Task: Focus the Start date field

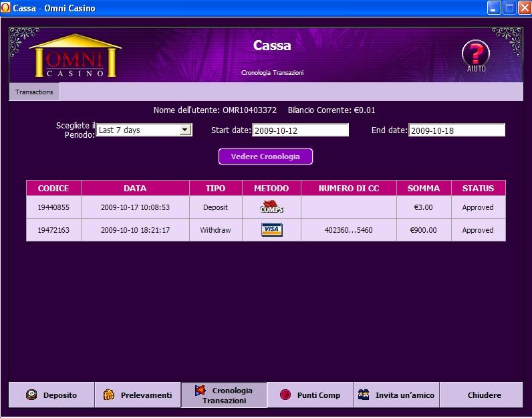Action: pos(300,130)
